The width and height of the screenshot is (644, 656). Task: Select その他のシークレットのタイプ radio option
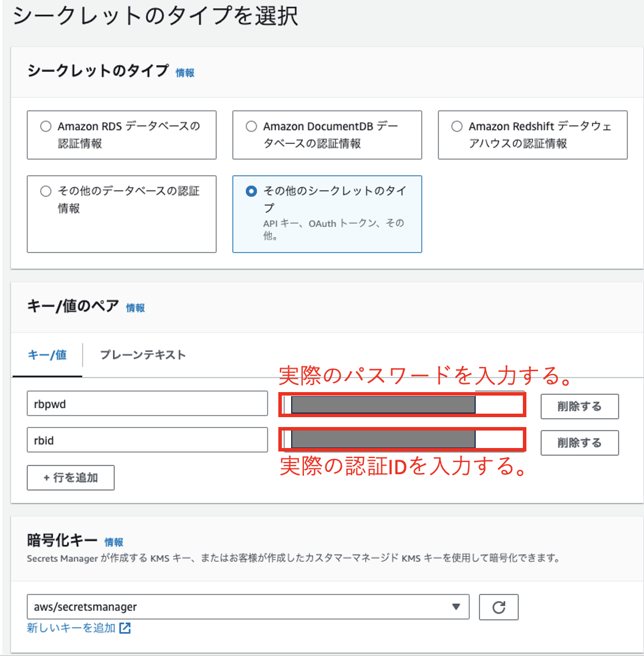pyautogui.click(x=252, y=191)
